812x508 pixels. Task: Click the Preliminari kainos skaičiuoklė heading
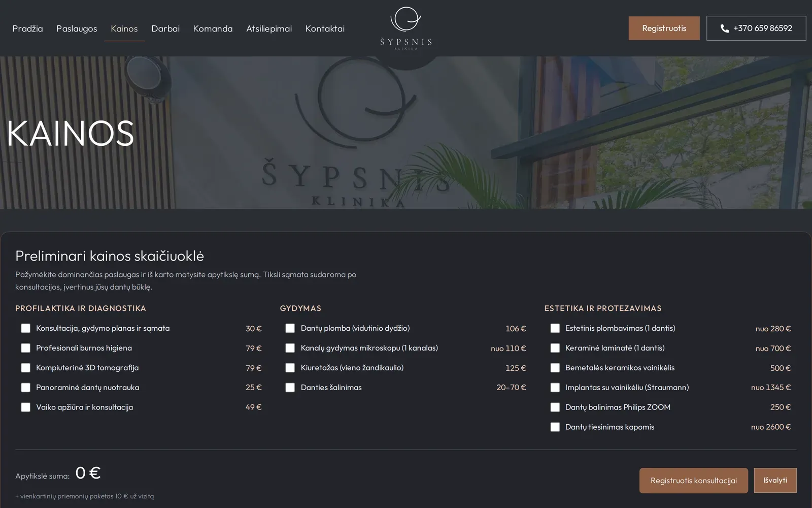click(110, 256)
